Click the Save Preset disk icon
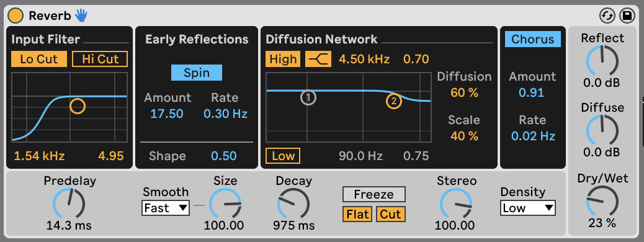The width and height of the screenshot is (644, 242). coord(627,16)
